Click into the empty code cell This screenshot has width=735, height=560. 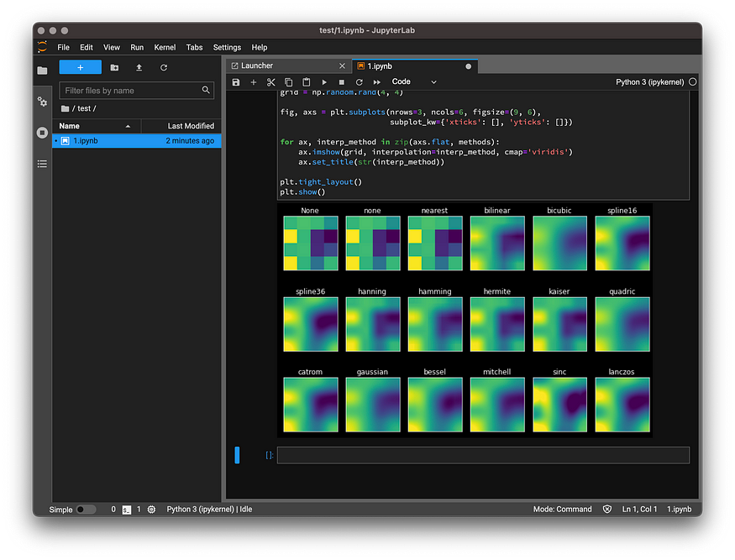(x=483, y=455)
